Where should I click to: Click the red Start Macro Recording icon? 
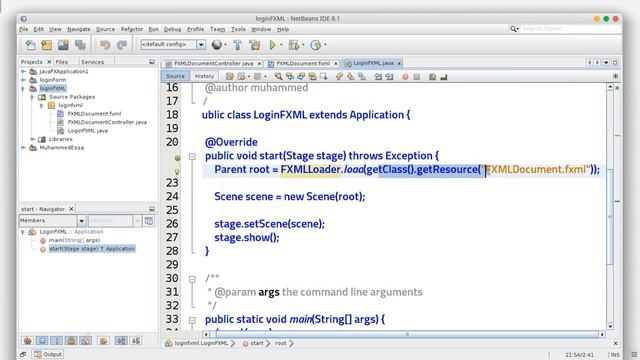click(405, 77)
